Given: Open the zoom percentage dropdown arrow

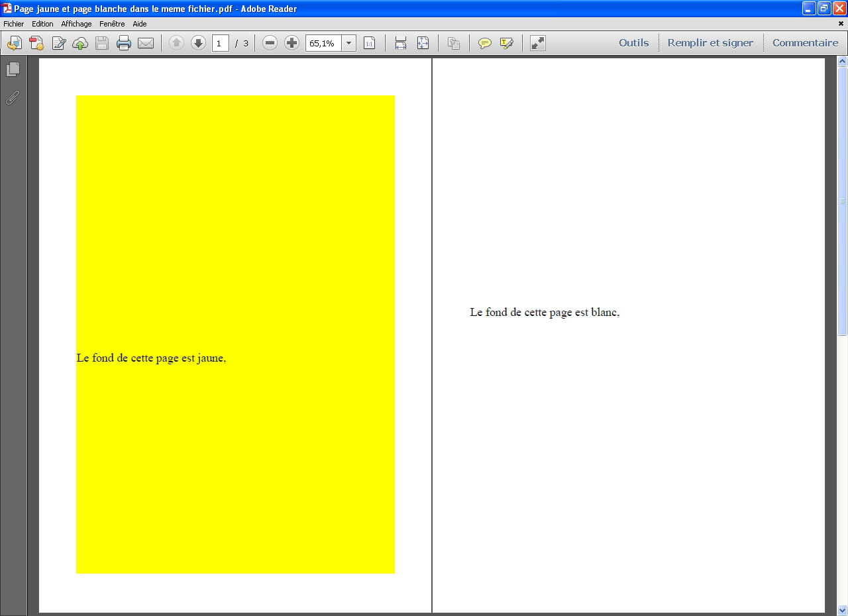Looking at the screenshot, I should (x=348, y=43).
